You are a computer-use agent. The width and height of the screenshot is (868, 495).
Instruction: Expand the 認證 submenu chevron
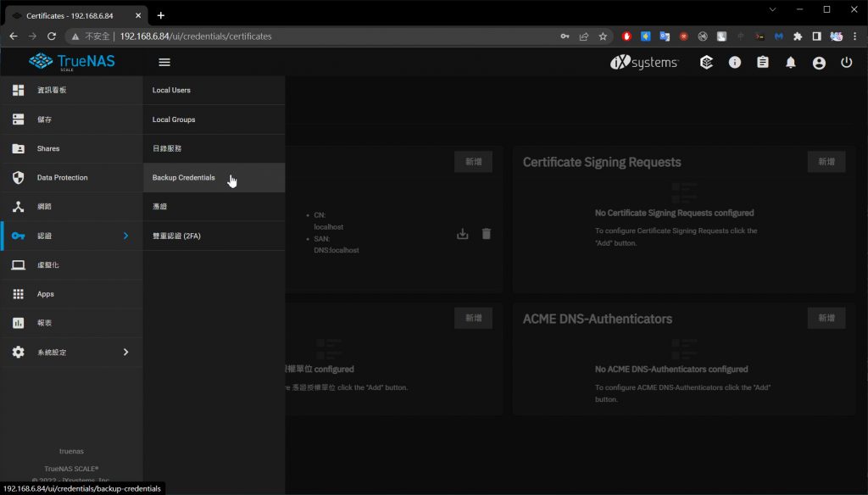tap(125, 236)
